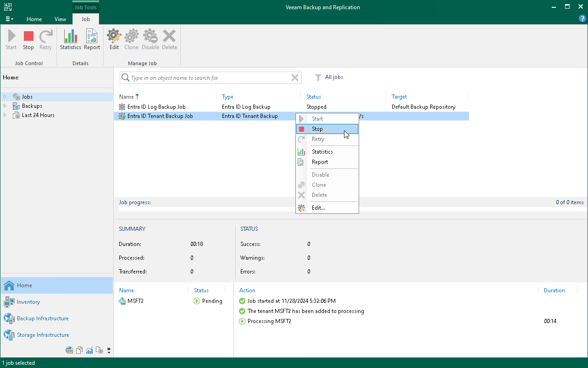This screenshot has height=368, width=588.
Task: Click the 'Stopped' status cell
Action: 316,107
